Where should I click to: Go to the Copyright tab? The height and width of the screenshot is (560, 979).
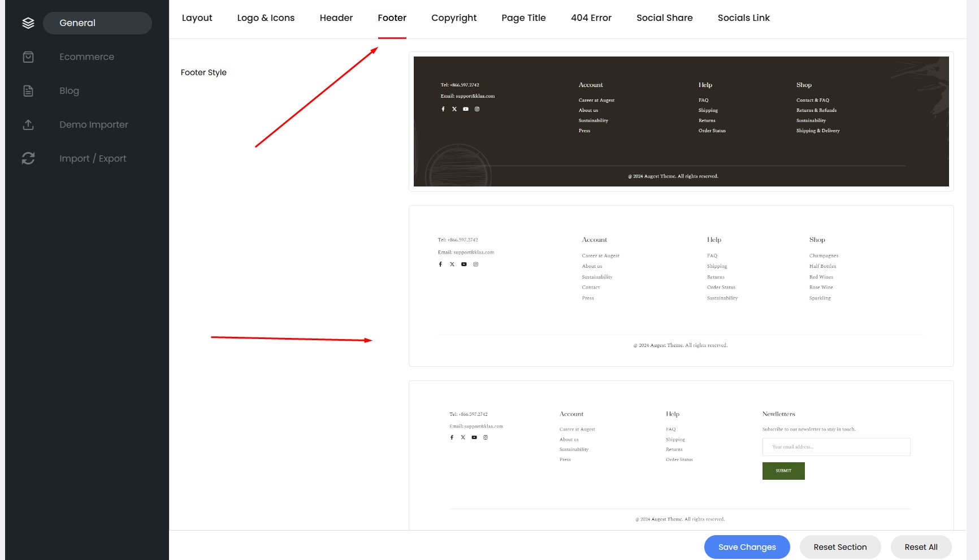pos(453,18)
